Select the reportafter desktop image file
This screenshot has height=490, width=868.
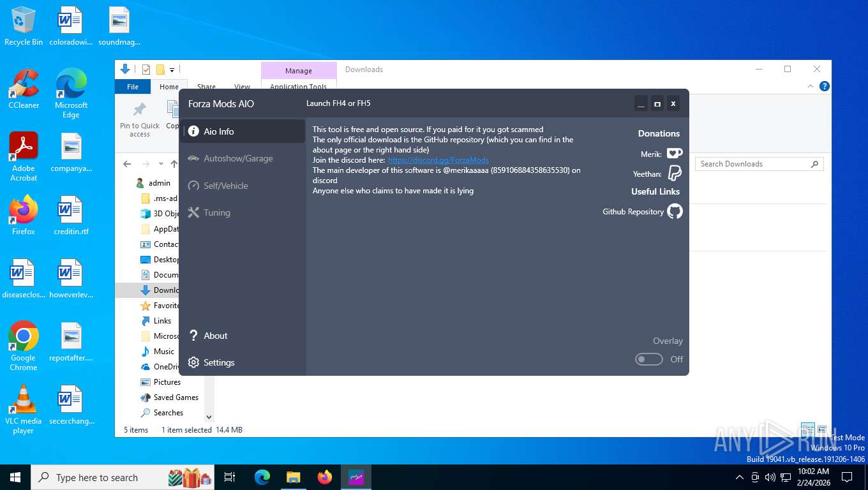[71, 342]
